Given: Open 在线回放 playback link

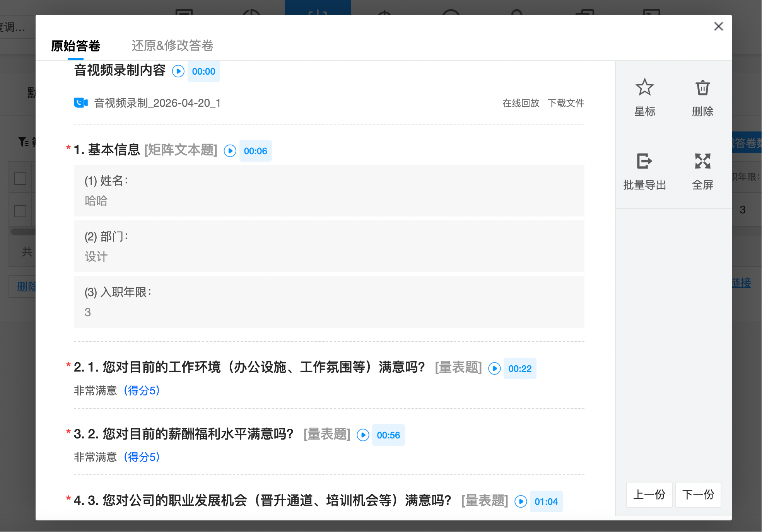Looking at the screenshot, I should point(520,103).
